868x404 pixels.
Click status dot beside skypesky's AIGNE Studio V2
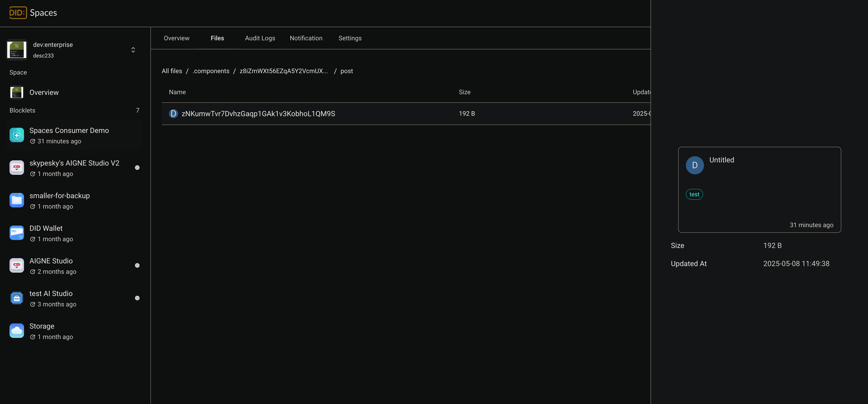coord(137,168)
